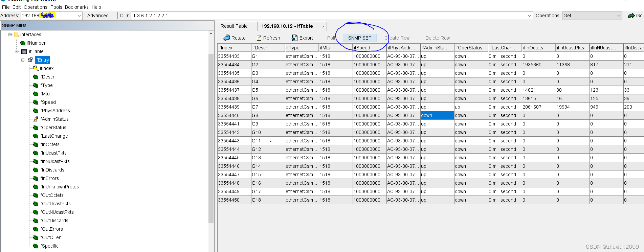Select the ifSpeed leaf icon

click(36, 102)
